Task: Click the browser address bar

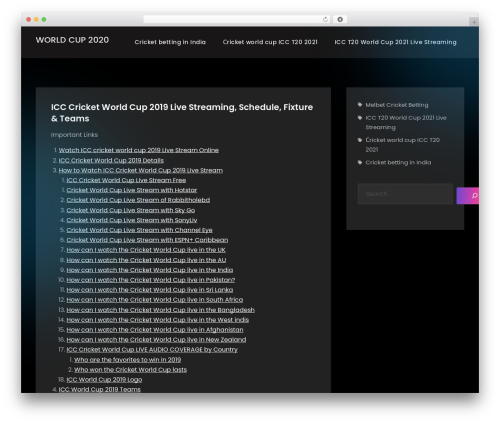Action: point(237,20)
